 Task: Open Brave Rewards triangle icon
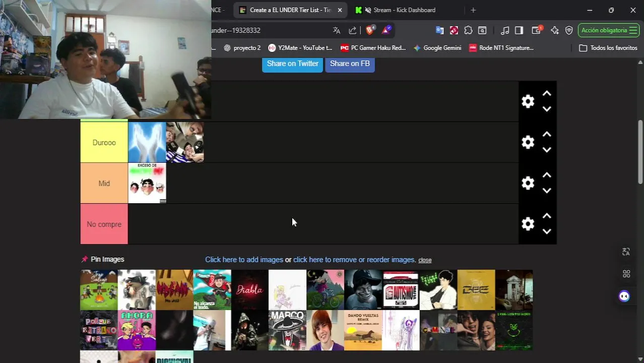[386, 30]
